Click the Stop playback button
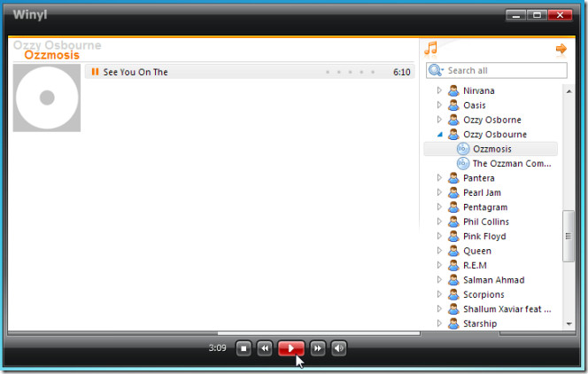588x374 pixels. (x=244, y=348)
